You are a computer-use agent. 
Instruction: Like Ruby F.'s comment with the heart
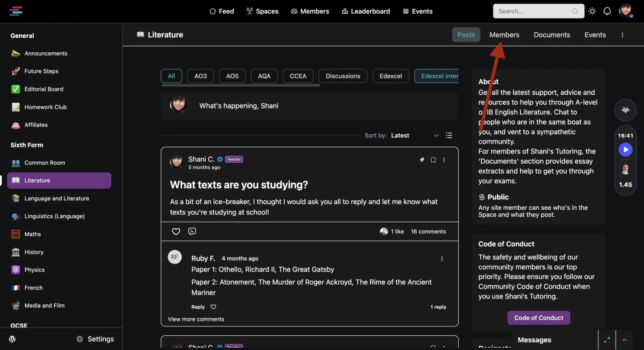[x=213, y=307]
